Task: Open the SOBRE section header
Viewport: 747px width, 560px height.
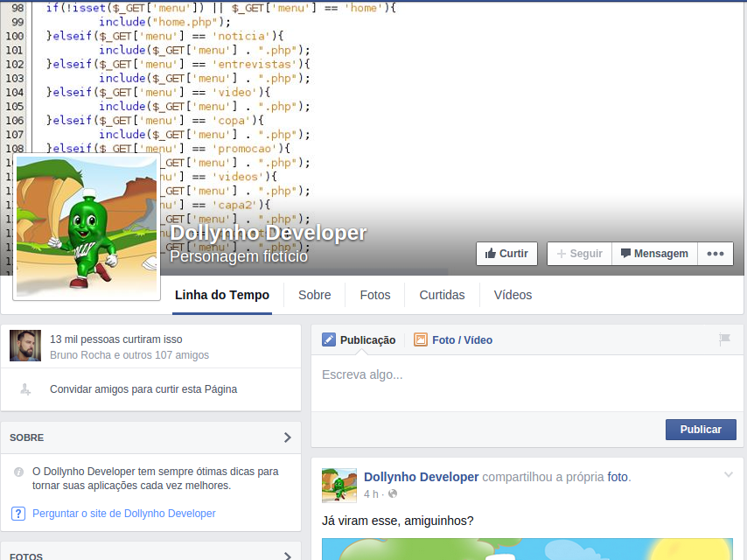Action: click(150, 437)
